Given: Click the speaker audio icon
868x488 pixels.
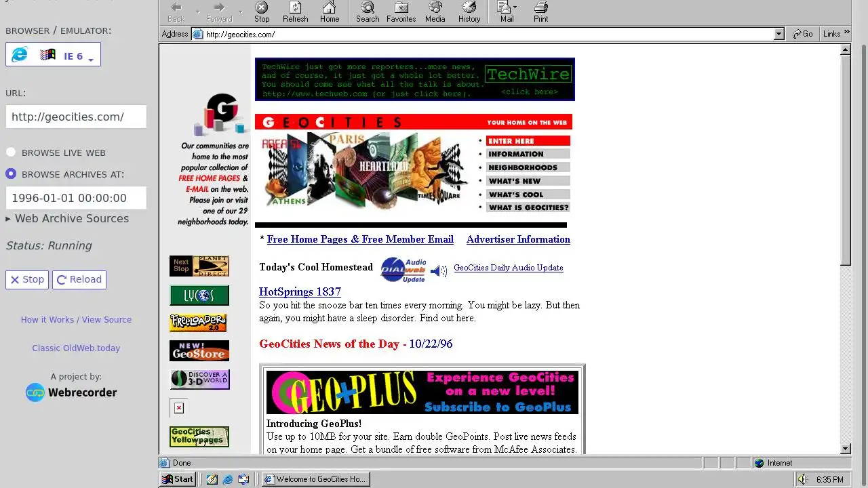Looking at the screenshot, I should coord(439,271).
